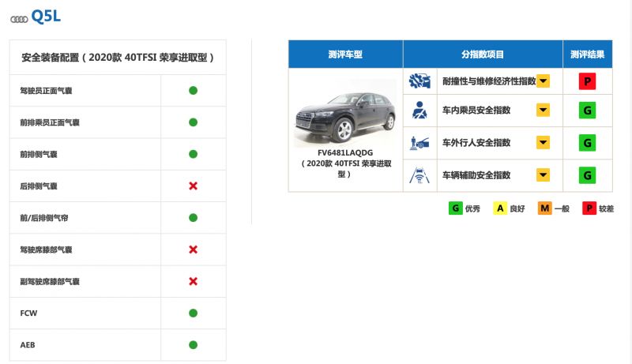Viewport: 632px width, 364px height.
Task: Click the 耐撞性与维修经济性指数 label
Action: point(489,81)
